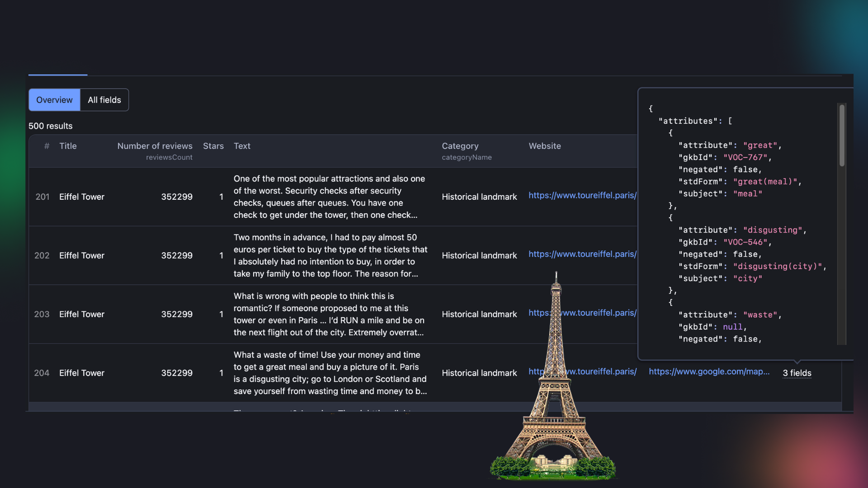Click the "VOC-767" value in JSON

[745, 157]
